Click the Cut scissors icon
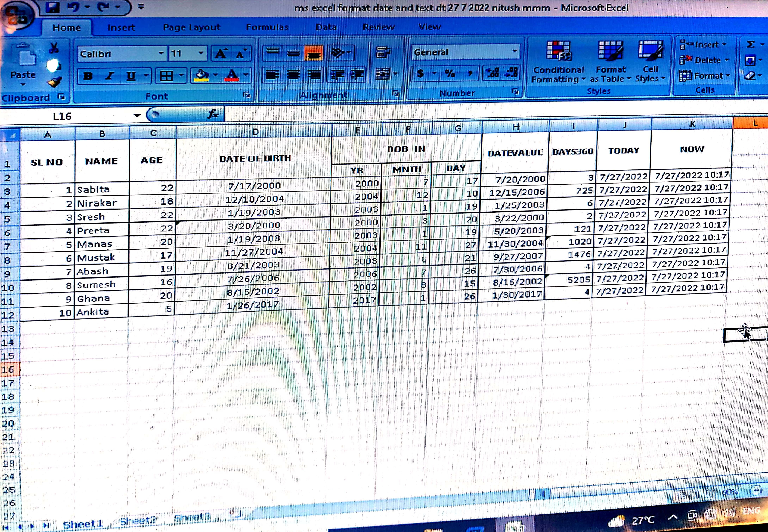This screenshot has height=532, width=768. pos(54,48)
